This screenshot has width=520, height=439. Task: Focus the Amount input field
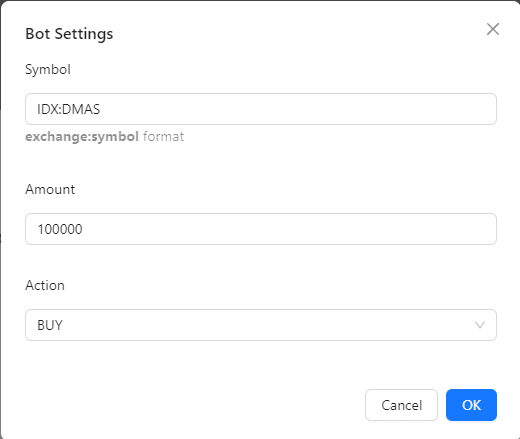point(261,229)
